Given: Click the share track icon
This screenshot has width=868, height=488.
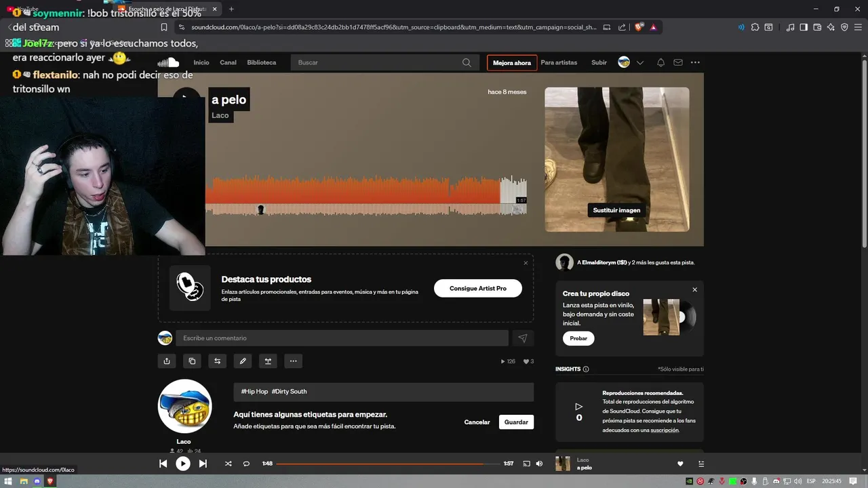Looking at the screenshot, I should pyautogui.click(x=167, y=361).
